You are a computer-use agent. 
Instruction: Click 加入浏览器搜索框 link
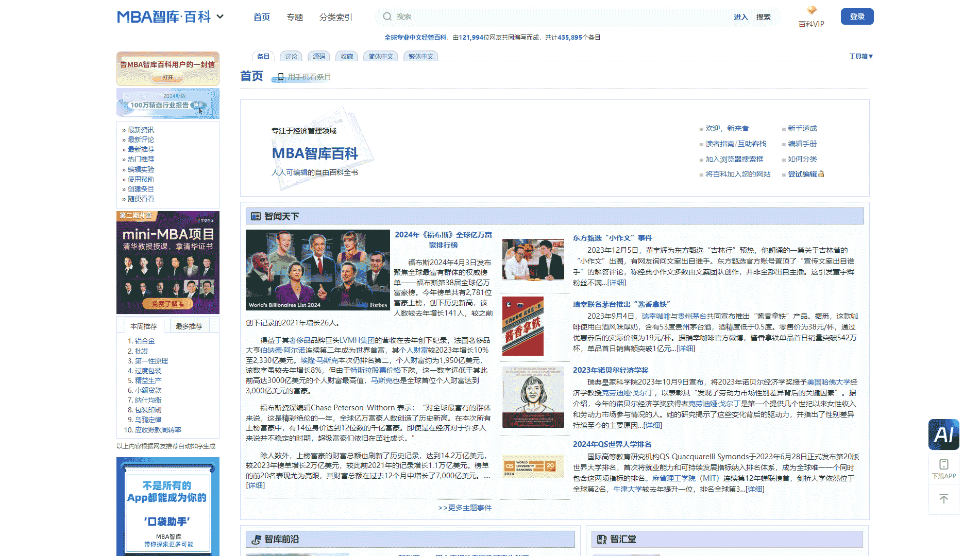[734, 159]
